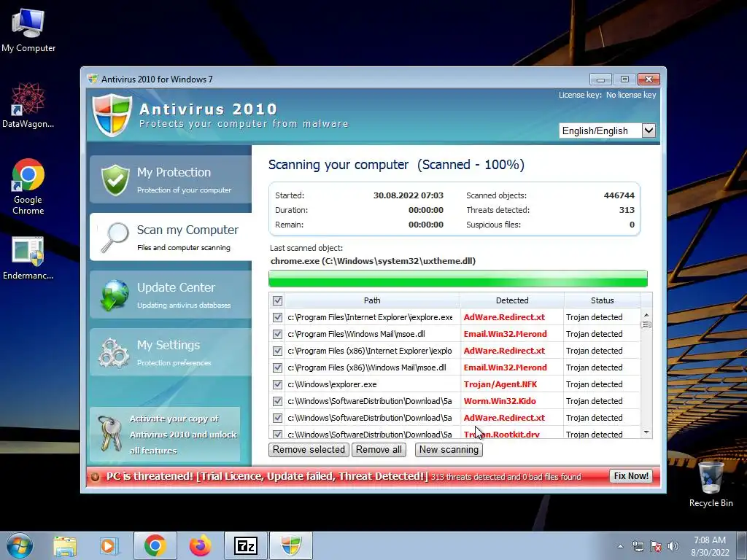The height and width of the screenshot is (560, 747).
Task: Click Remove selected button
Action: tap(309, 449)
